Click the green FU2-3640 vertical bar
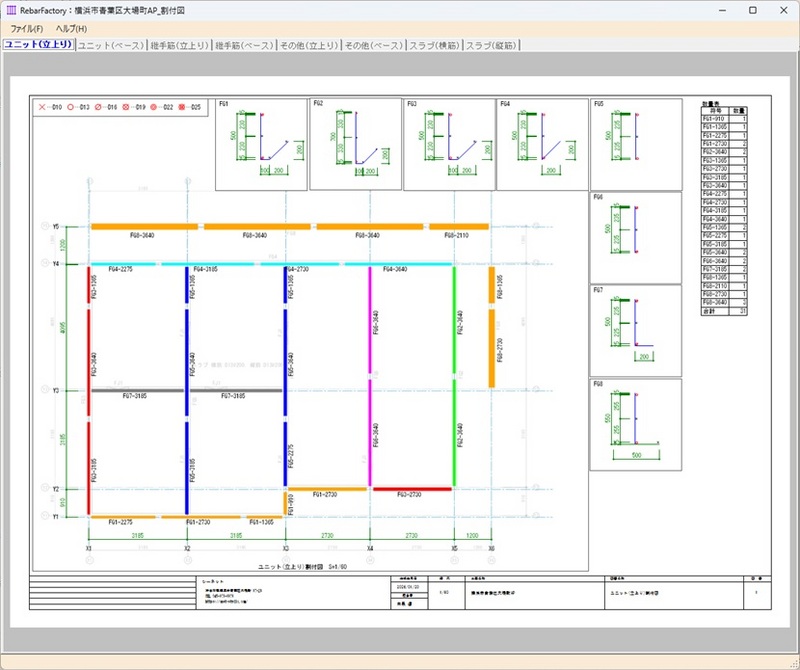Screen dimensions: 800x670 coord(454,320)
